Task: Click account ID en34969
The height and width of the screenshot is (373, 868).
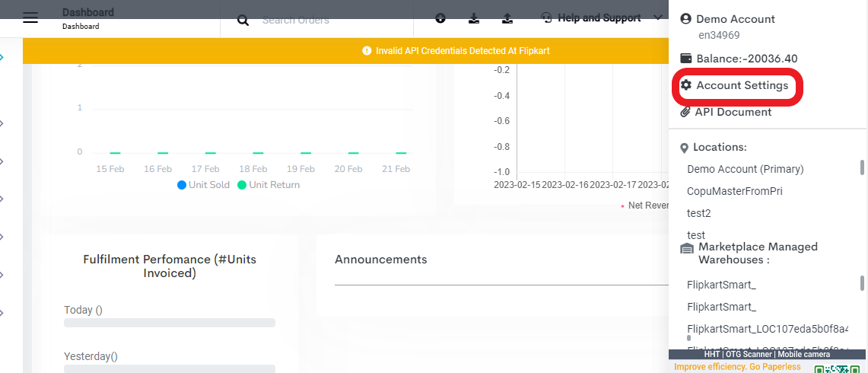Action: point(719,36)
